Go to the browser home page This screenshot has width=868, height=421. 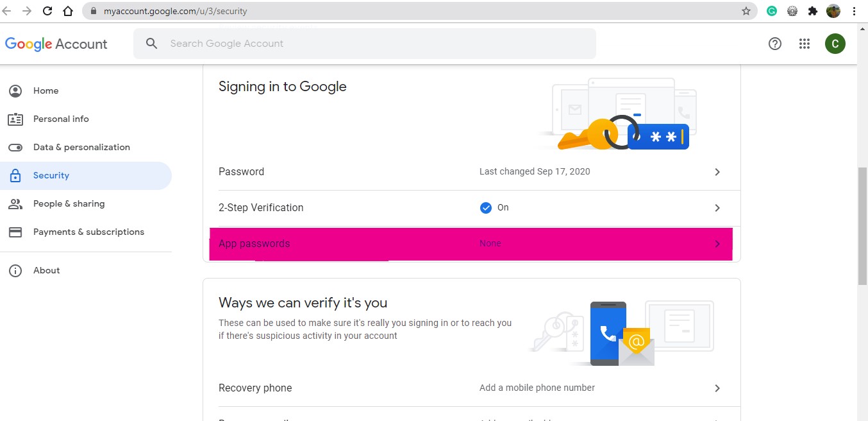tap(68, 11)
